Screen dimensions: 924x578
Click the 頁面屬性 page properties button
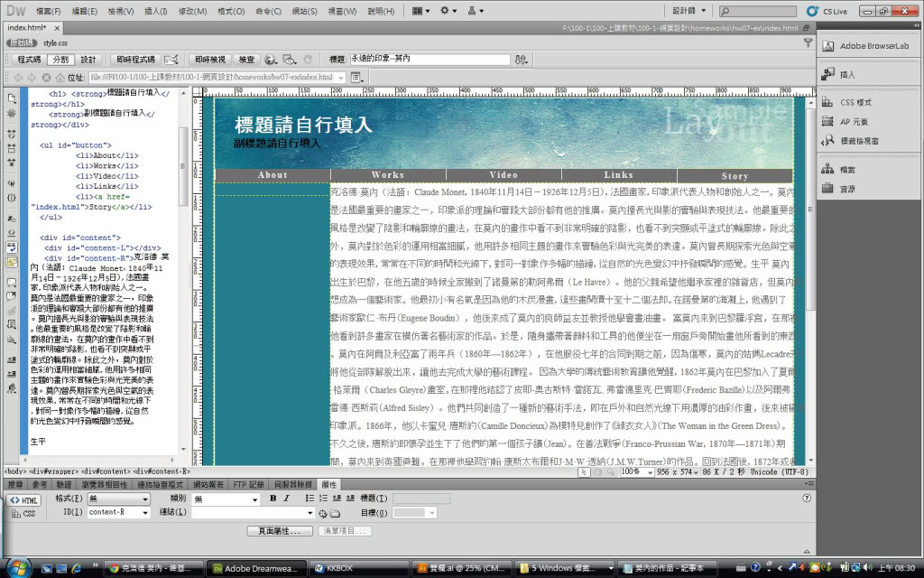click(280, 530)
